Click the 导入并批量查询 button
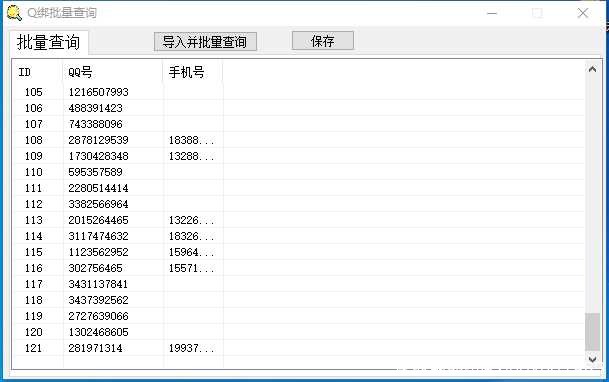The height and width of the screenshot is (382, 609). (x=205, y=42)
